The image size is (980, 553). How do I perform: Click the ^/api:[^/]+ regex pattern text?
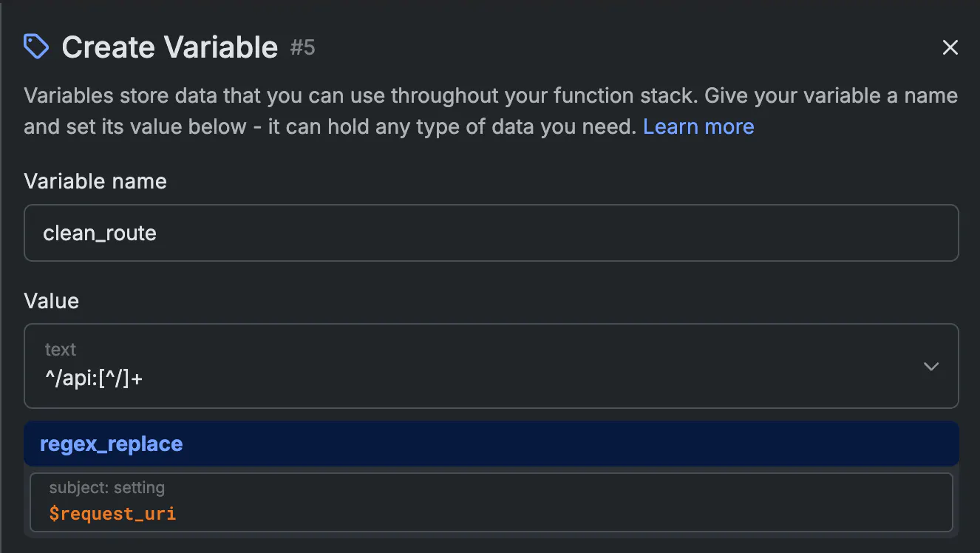pos(94,379)
